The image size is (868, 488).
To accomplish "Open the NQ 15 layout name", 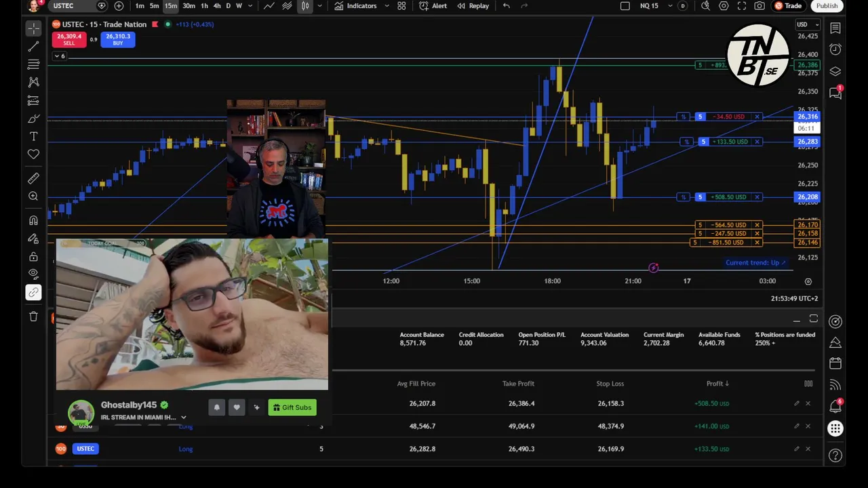I will click(x=649, y=6).
